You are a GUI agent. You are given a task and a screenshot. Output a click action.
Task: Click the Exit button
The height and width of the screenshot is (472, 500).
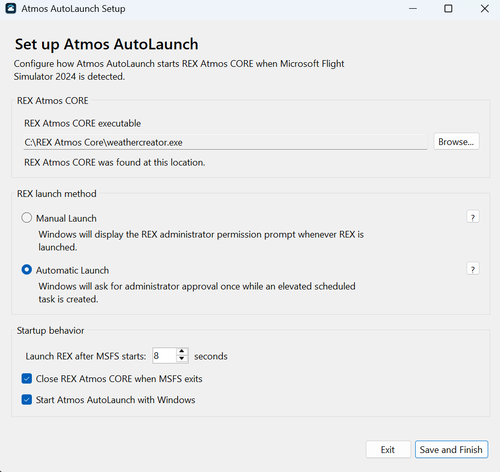(388, 450)
